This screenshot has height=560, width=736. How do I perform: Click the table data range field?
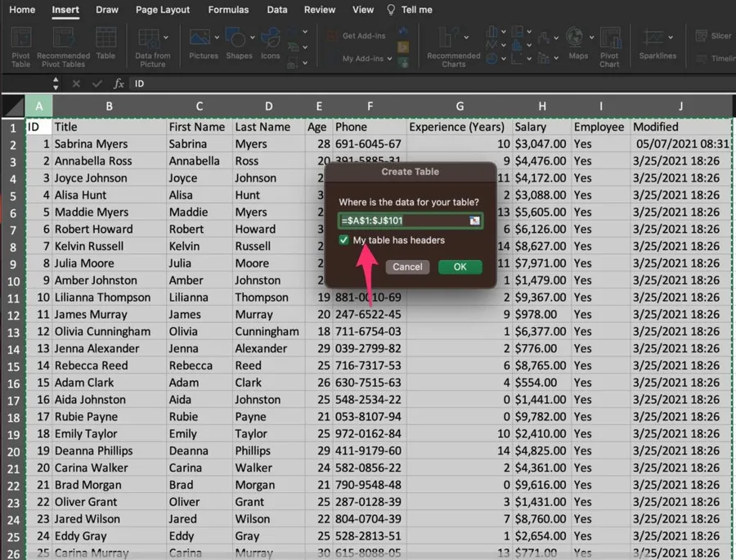point(402,222)
